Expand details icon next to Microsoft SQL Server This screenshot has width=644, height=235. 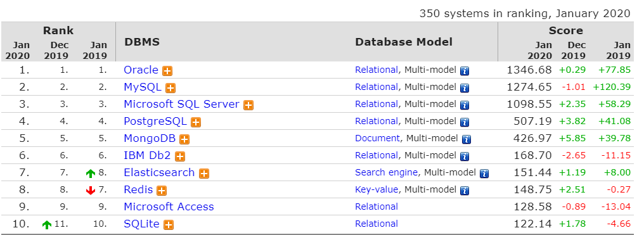[248, 105]
